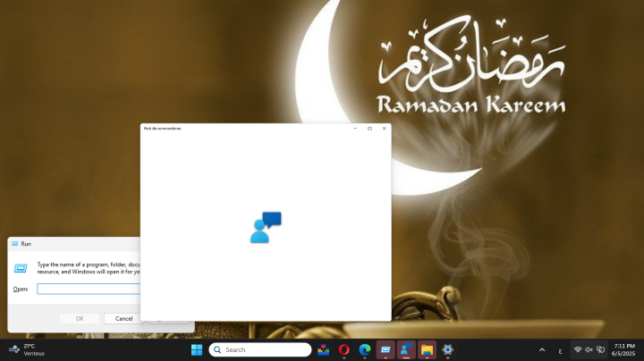
Task: Open Settings gear on taskbar
Action: click(448, 349)
